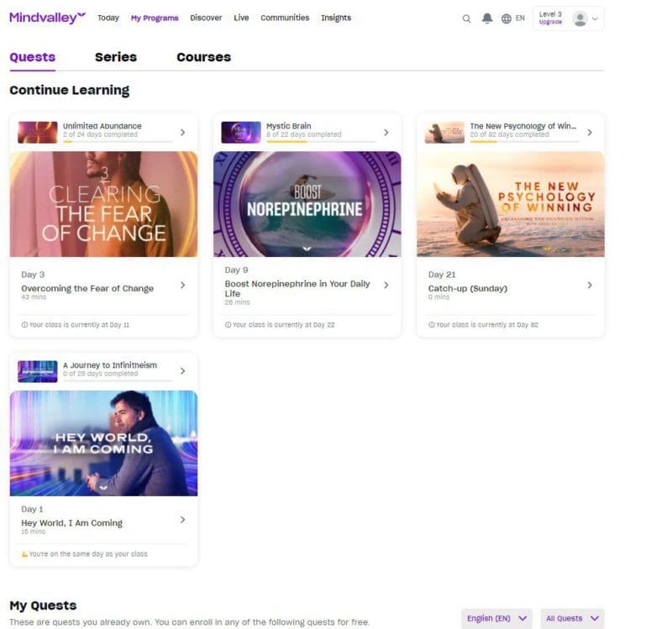Open Hey World, I Am Coming cover image
672x629 pixels.
pos(103,443)
